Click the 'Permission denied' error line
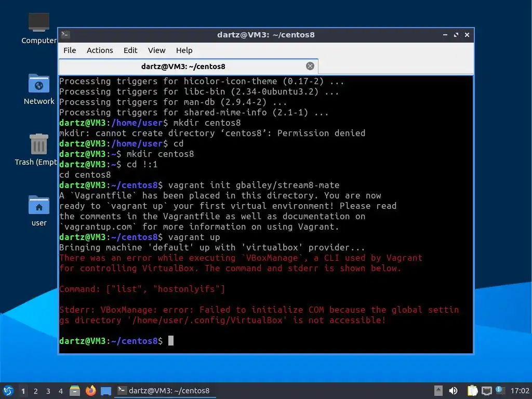532x399 pixels. pyautogui.click(x=212, y=133)
